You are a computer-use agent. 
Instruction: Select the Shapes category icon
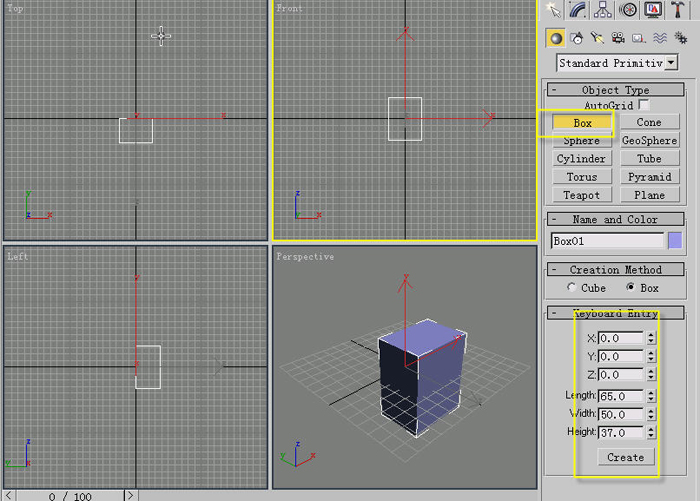[577, 38]
